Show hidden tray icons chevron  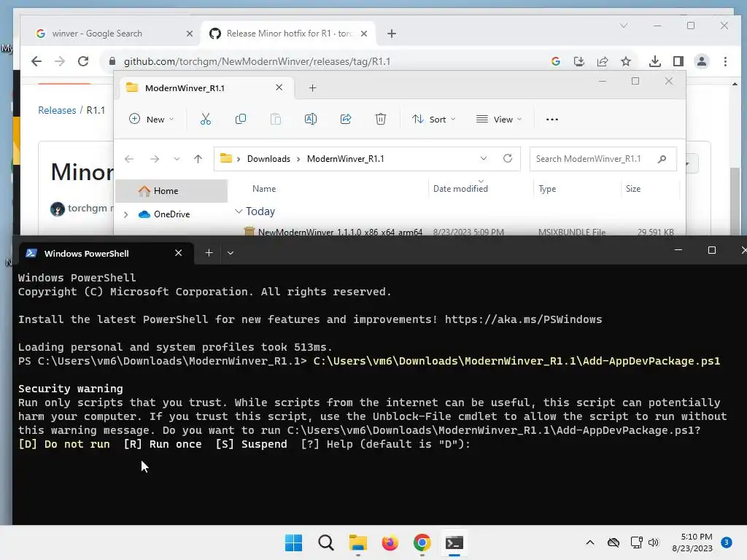click(589, 542)
